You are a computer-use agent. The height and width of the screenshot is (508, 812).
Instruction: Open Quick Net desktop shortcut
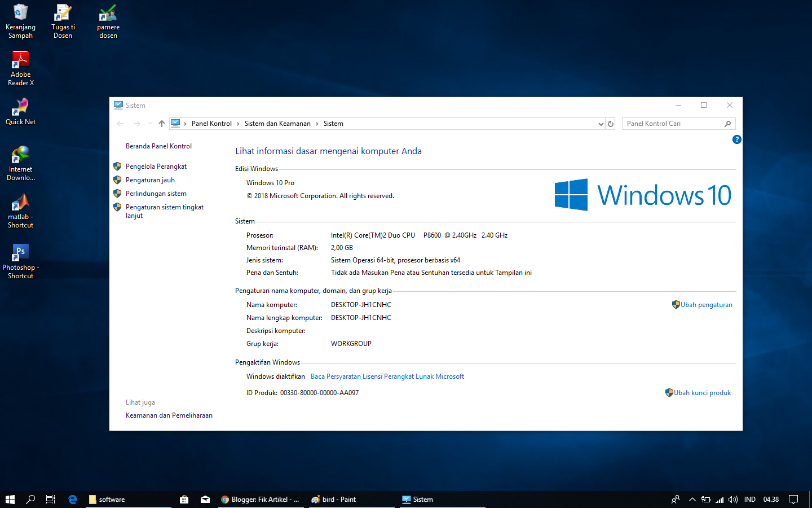pos(20,112)
